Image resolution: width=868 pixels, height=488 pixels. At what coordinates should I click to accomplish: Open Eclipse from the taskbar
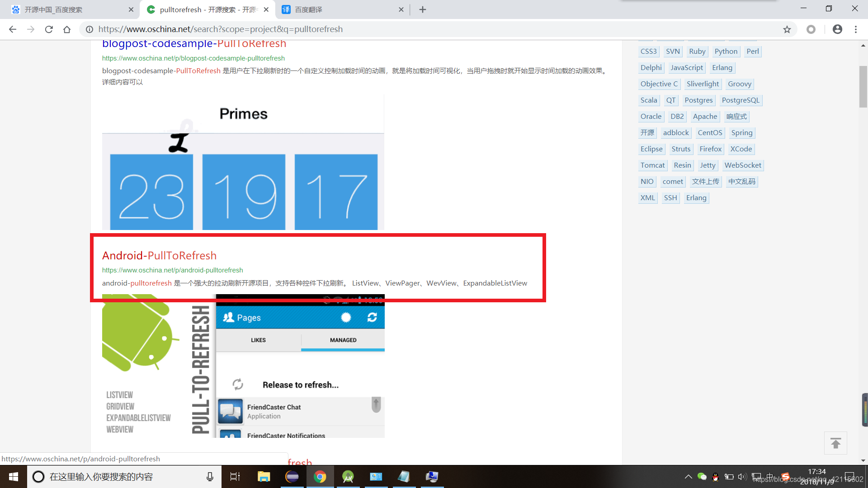292,477
